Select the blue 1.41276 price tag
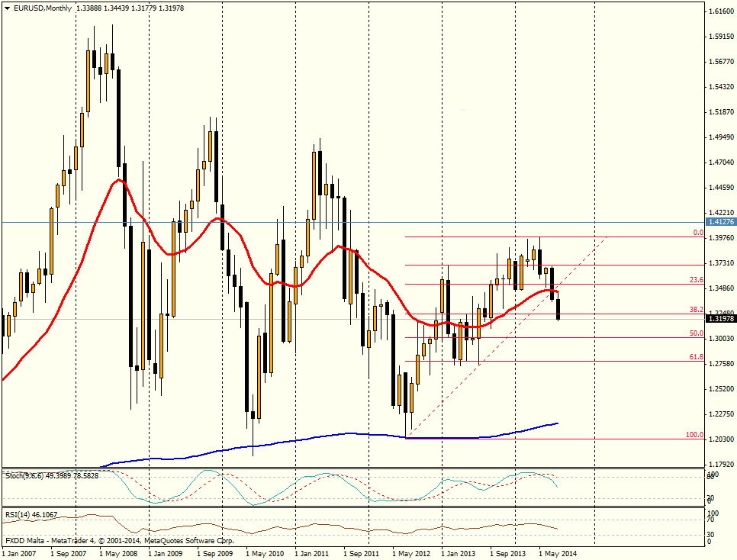This screenshot has width=737, height=560. click(720, 222)
